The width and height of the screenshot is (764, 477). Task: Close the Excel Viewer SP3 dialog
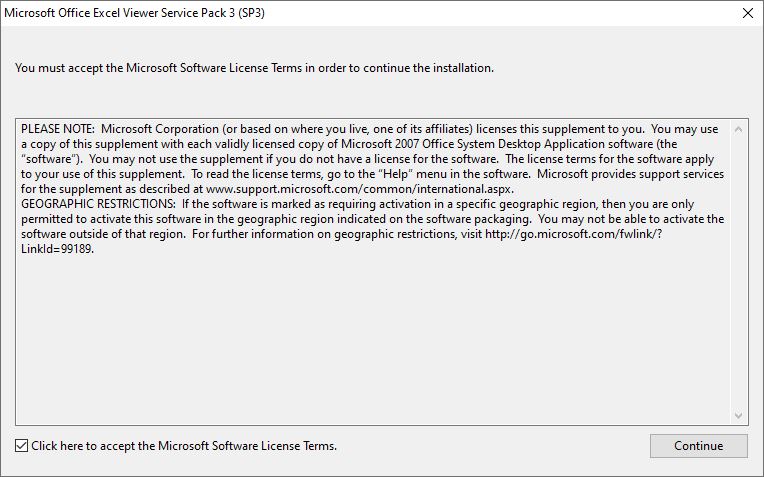(x=747, y=13)
